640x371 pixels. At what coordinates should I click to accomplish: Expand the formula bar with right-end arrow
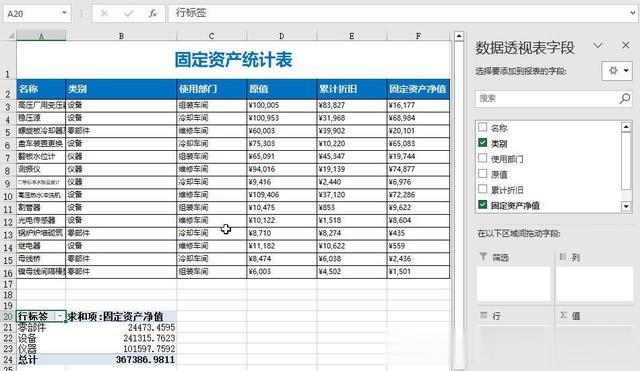(633, 13)
